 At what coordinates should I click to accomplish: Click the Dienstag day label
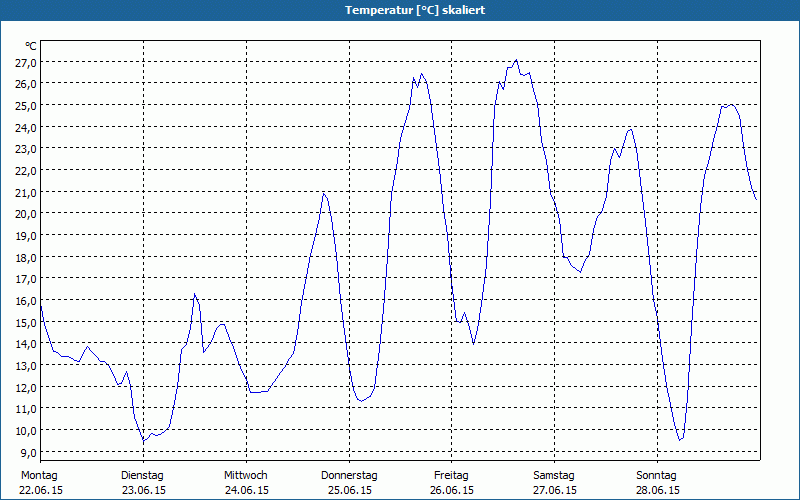pyautogui.click(x=142, y=475)
